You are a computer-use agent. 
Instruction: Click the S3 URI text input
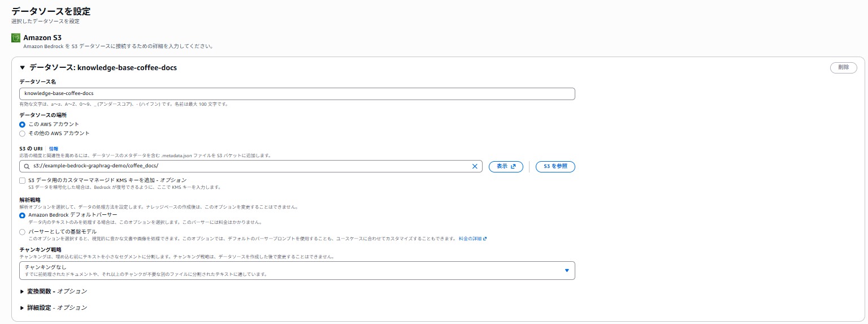(x=250, y=166)
